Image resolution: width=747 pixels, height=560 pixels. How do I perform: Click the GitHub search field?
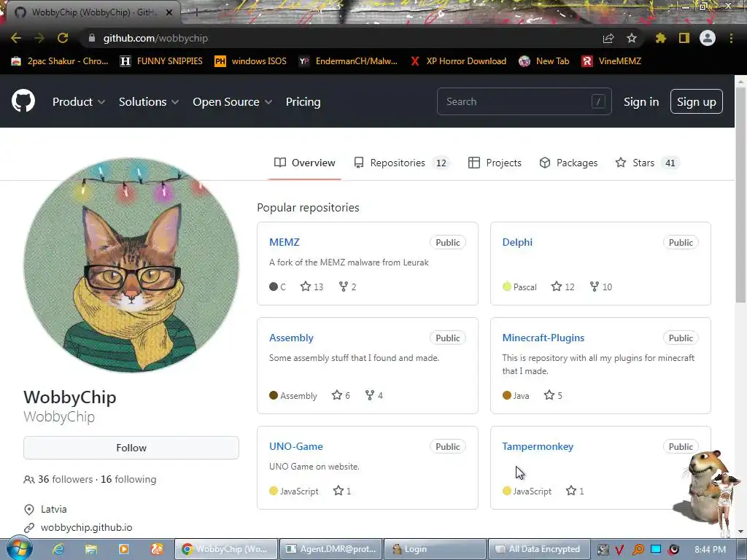tap(524, 101)
